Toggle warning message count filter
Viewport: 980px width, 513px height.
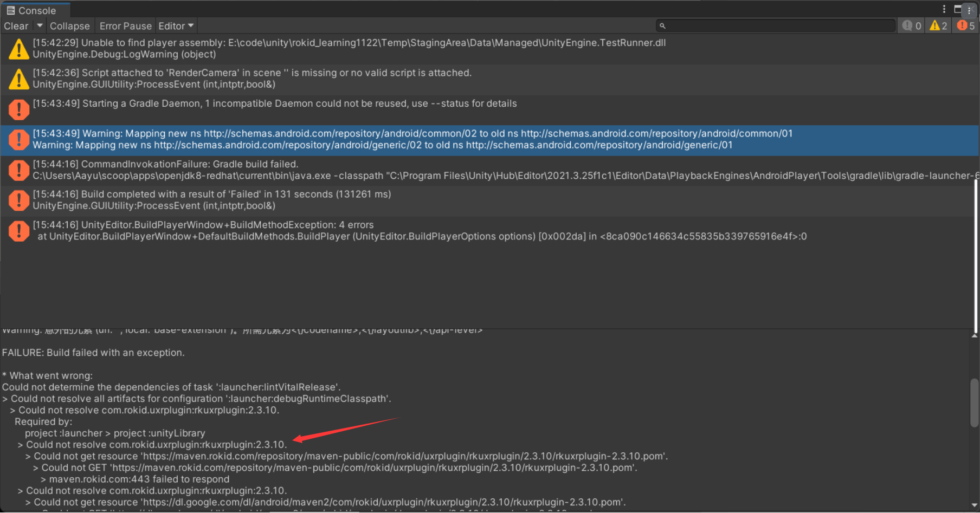point(938,26)
